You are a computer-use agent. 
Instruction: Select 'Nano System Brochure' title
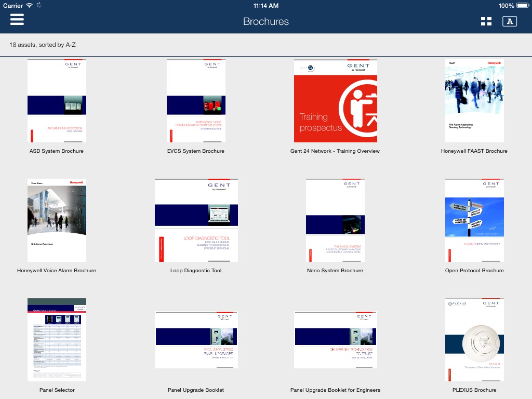(x=335, y=270)
